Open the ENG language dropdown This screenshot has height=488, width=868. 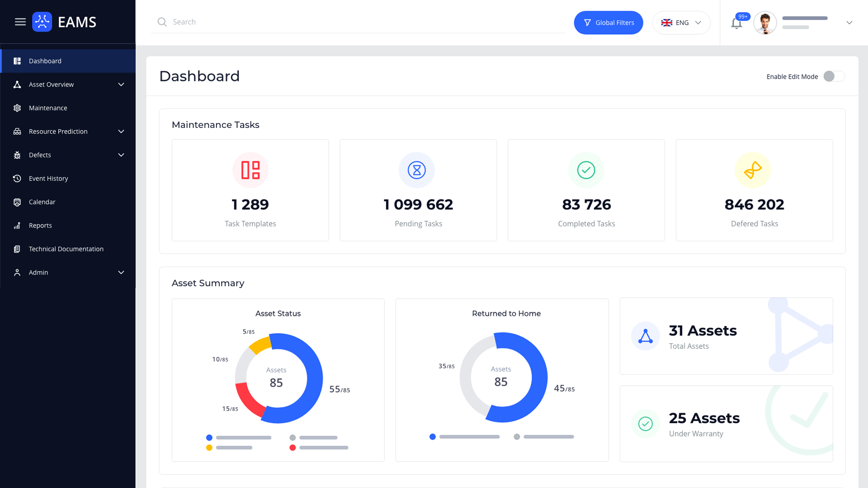[x=681, y=23]
